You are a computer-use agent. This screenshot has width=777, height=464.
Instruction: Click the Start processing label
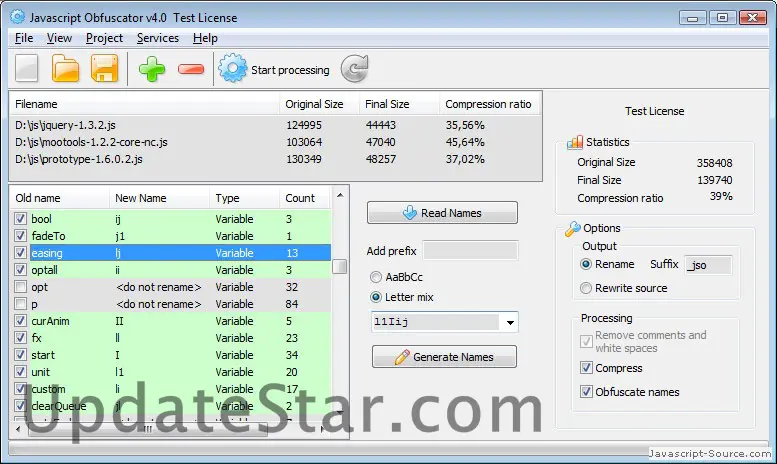pyautogui.click(x=290, y=70)
